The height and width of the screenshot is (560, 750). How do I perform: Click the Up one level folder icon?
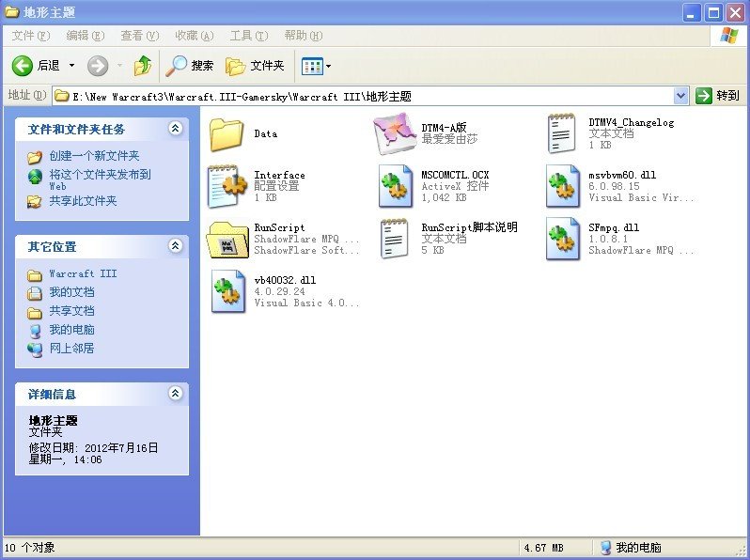[x=142, y=66]
